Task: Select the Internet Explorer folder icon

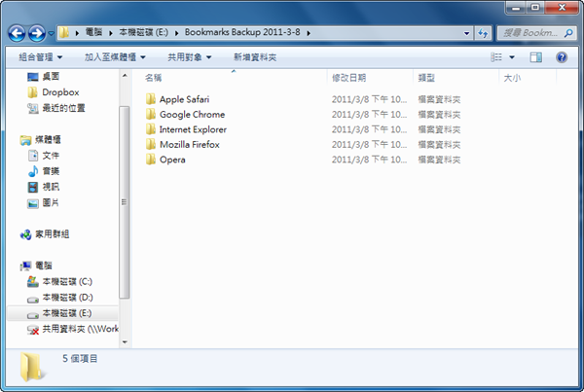Action: click(151, 129)
